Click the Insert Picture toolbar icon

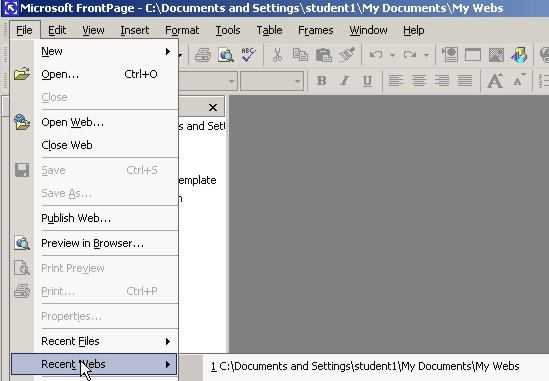(x=496, y=55)
